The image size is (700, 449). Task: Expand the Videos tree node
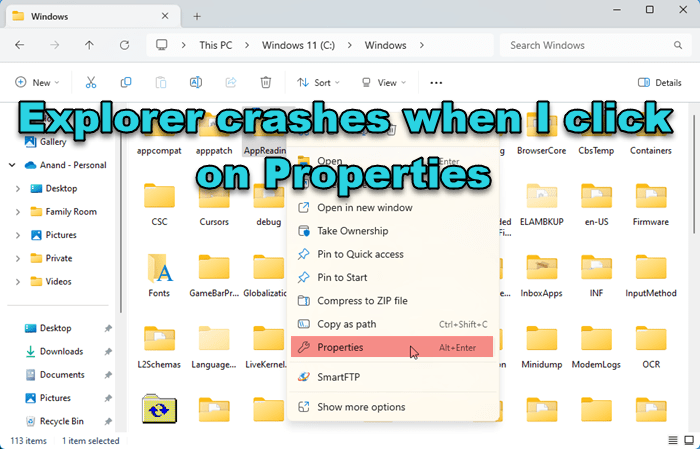[18, 282]
